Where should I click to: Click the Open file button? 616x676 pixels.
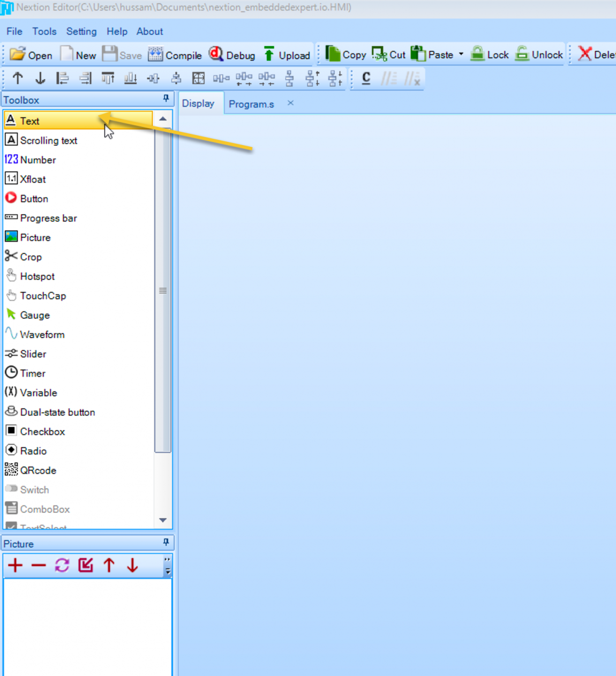[31, 55]
